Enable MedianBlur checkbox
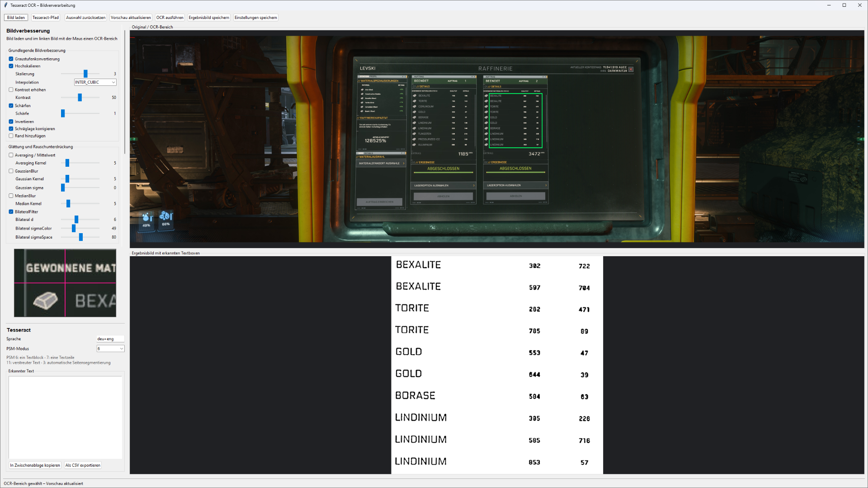868x488 pixels. coord(11,196)
